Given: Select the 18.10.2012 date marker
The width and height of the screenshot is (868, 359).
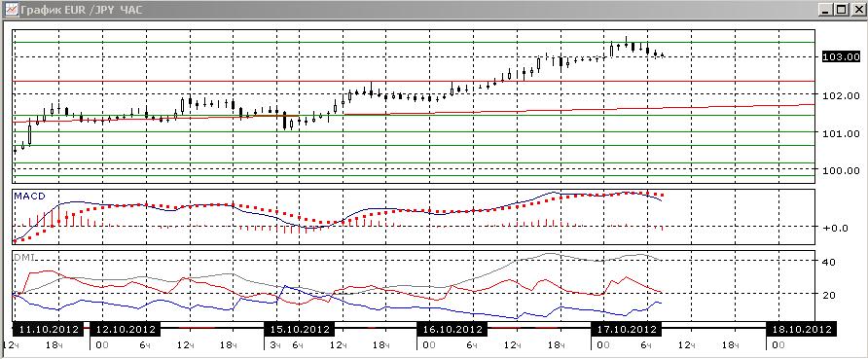Looking at the screenshot, I should (x=801, y=329).
